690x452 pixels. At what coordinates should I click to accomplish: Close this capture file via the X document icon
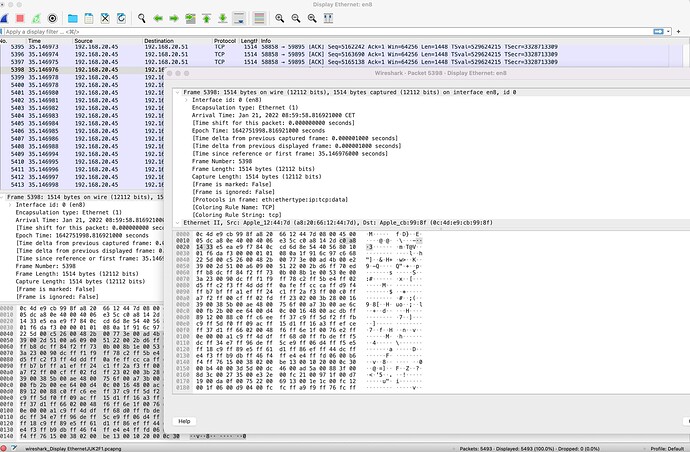[x=105, y=18]
